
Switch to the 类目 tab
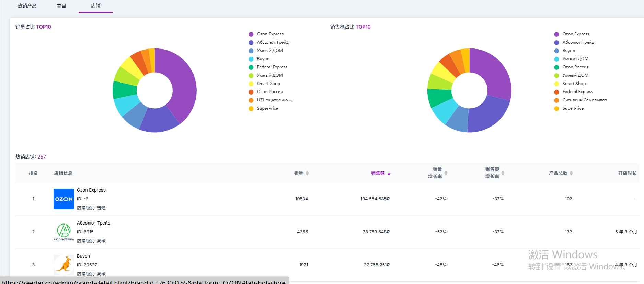click(61, 6)
